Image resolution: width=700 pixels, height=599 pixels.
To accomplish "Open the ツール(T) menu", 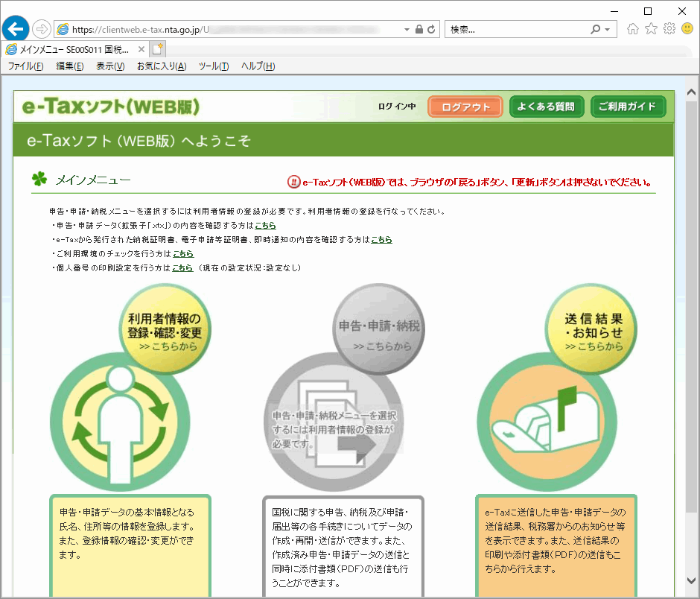I will [214, 66].
